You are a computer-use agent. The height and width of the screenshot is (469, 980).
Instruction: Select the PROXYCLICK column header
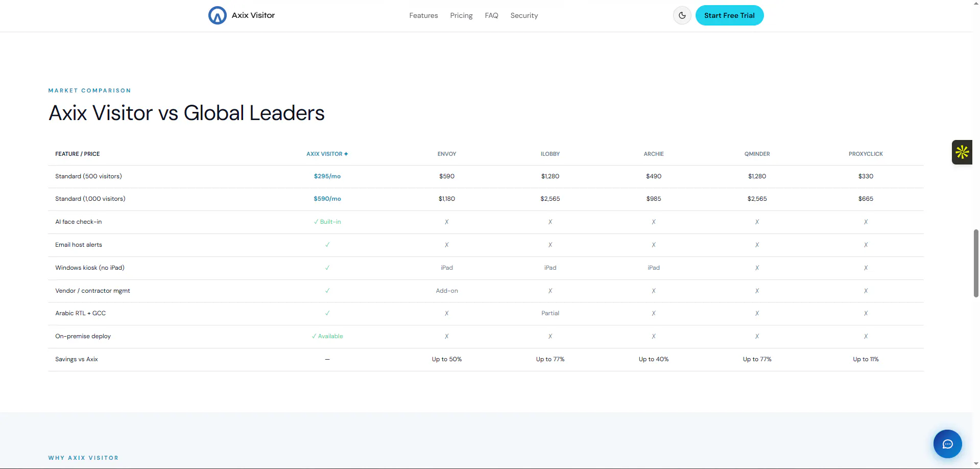[x=866, y=154]
